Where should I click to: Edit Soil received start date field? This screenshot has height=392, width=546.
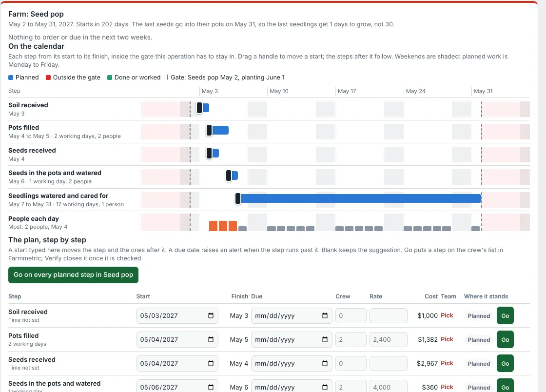177,316
